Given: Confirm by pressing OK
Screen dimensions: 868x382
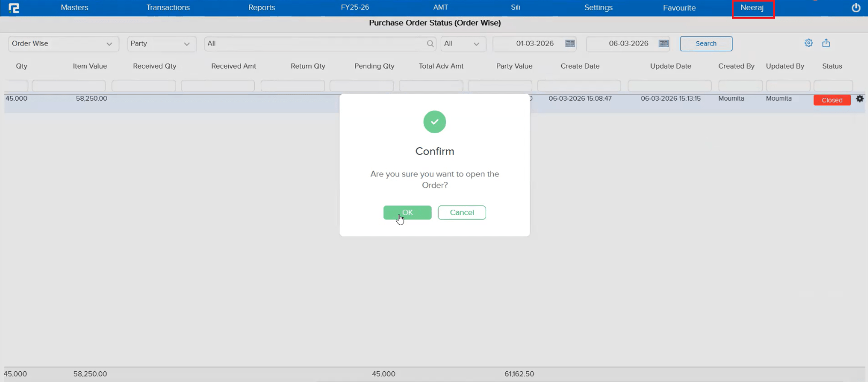Looking at the screenshot, I should tap(407, 212).
